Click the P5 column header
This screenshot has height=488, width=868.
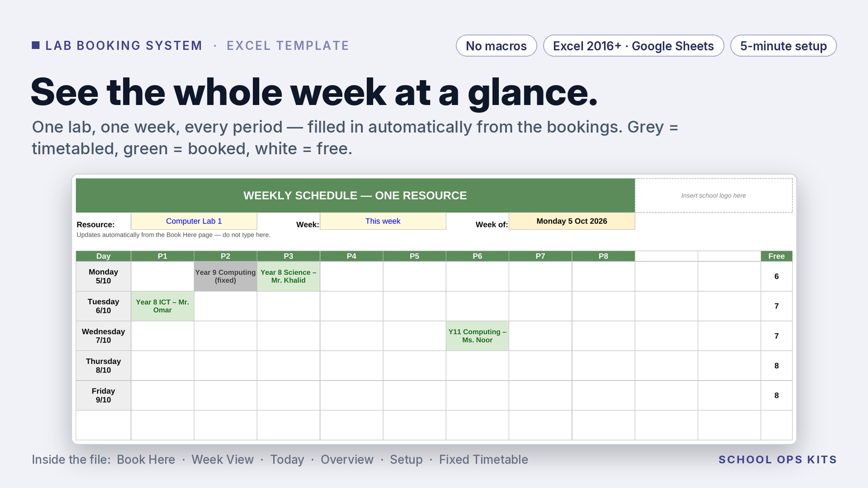point(414,256)
